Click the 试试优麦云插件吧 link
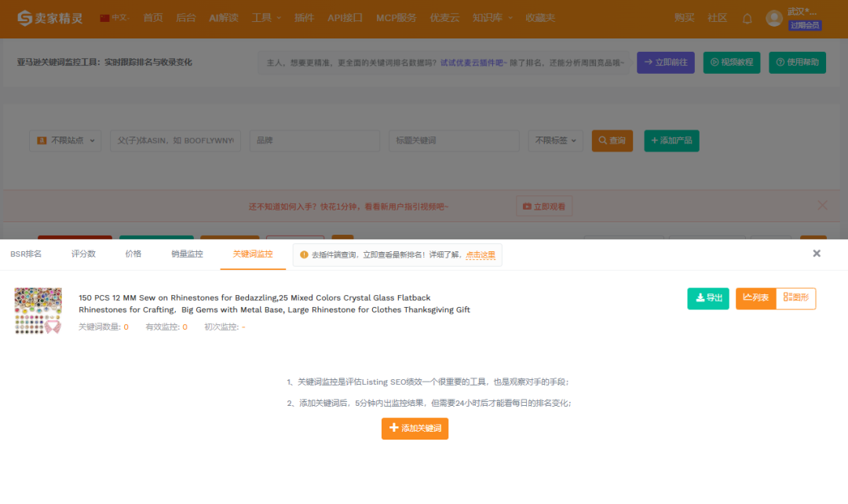Viewport: 848px width, 504px height. pyautogui.click(x=473, y=63)
